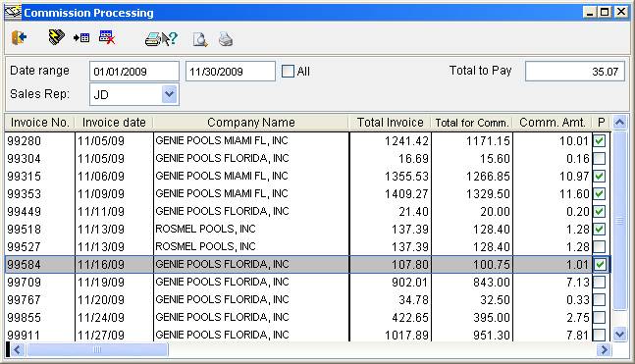Click the P column header
635x364 pixels.
(x=601, y=123)
